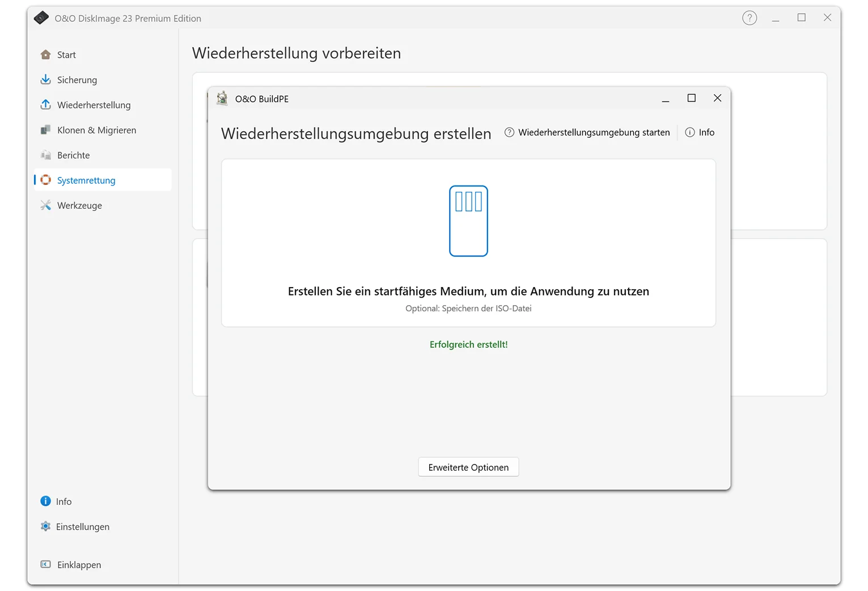The width and height of the screenshot is (868, 591).
Task: Click the Klonen & Migrieren icon
Action: [x=46, y=130]
